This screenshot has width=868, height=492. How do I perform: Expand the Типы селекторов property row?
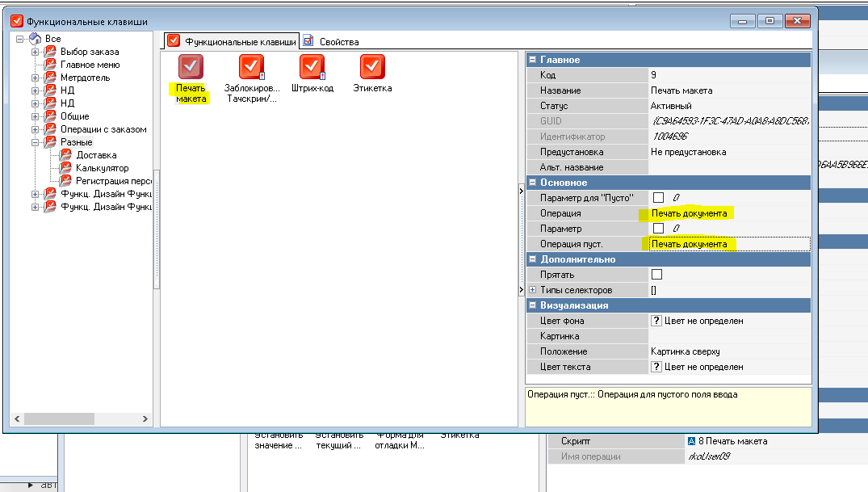click(532, 290)
